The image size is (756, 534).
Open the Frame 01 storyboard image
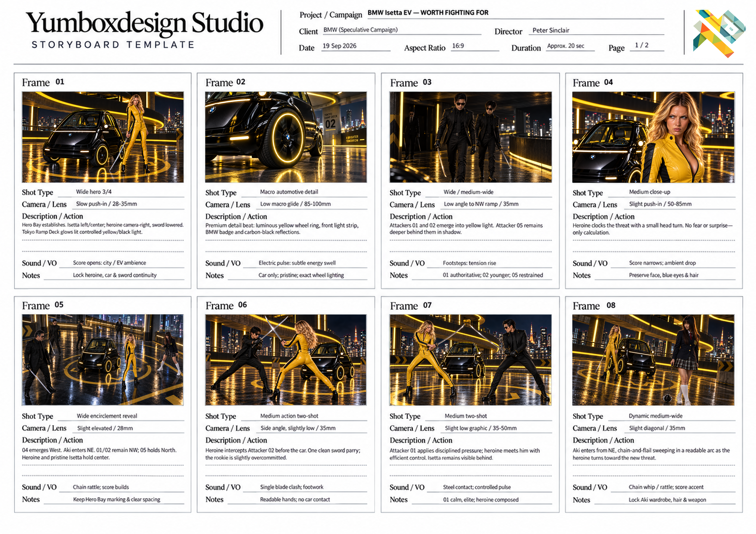click(x=103, y=137)
